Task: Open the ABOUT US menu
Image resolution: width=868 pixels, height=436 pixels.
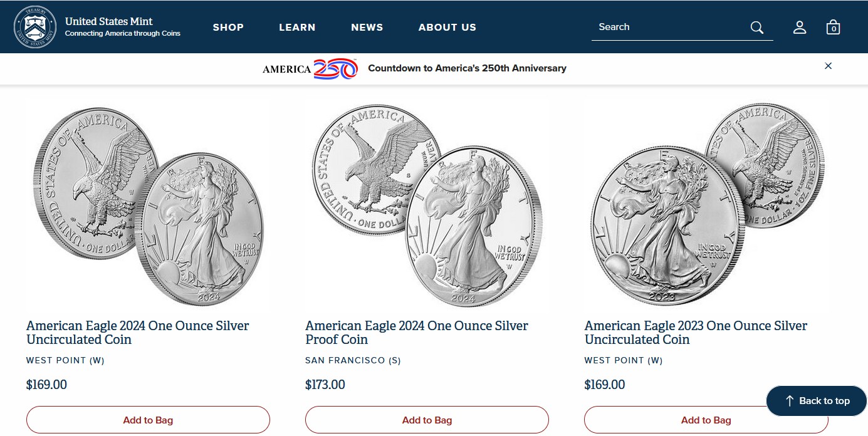Action: click(447, 27)
